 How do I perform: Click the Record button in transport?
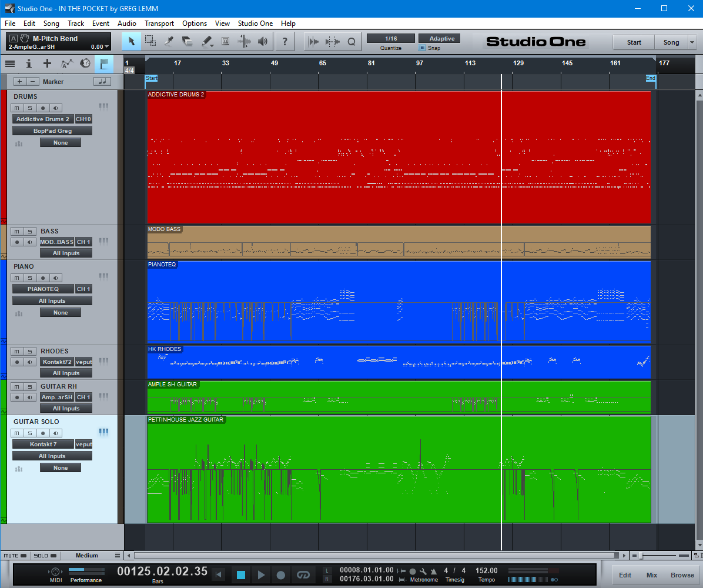point(280,574)
